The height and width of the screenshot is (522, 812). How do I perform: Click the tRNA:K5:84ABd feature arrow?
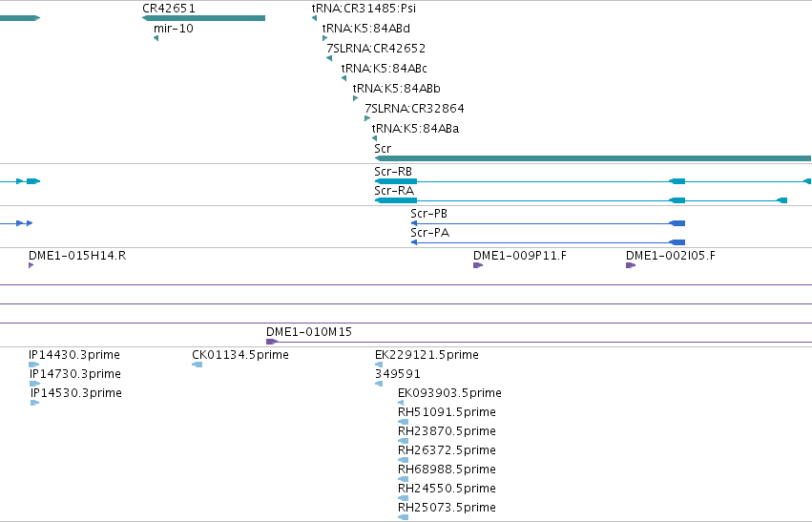[324, 38]
